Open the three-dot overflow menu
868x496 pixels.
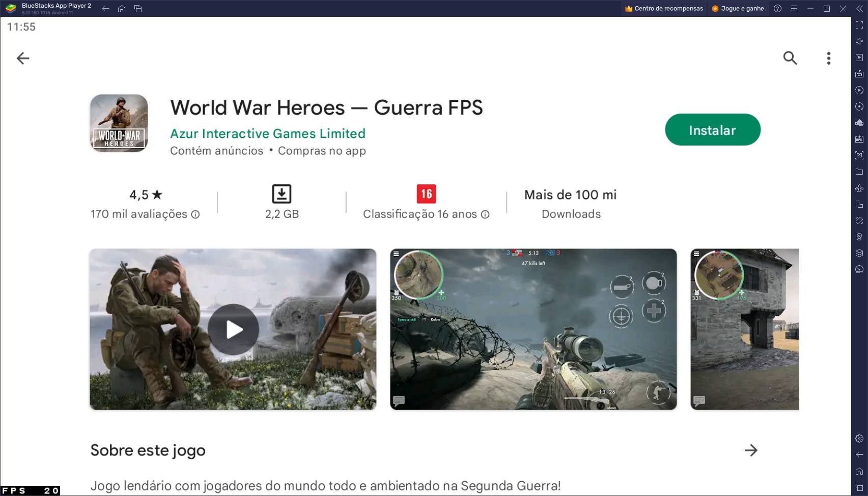tap(829, 58)
